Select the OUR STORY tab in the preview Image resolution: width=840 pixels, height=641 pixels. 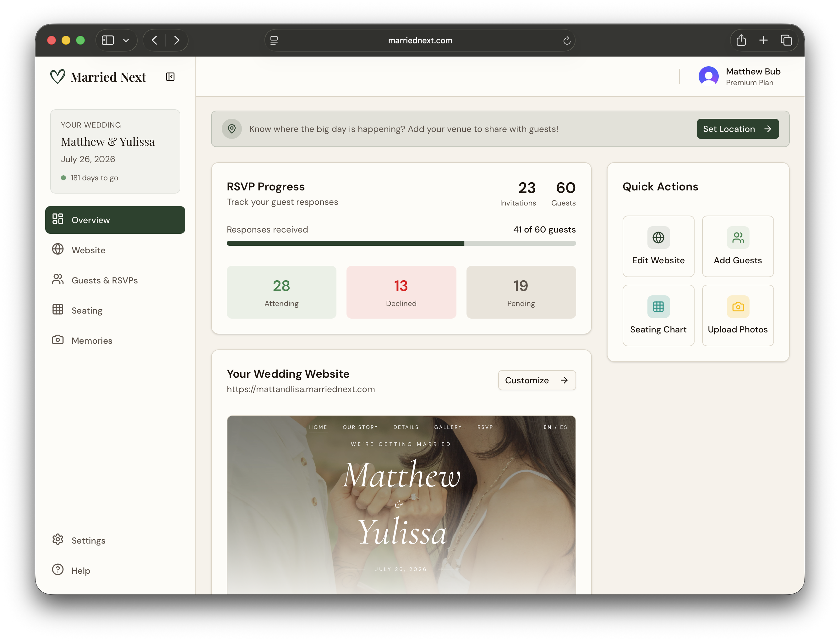tap(360, 427)
